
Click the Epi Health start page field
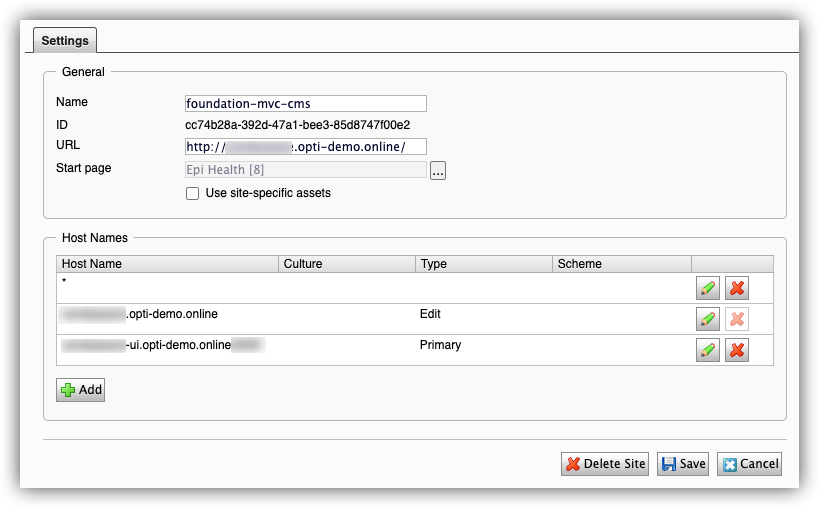point(306,170)
